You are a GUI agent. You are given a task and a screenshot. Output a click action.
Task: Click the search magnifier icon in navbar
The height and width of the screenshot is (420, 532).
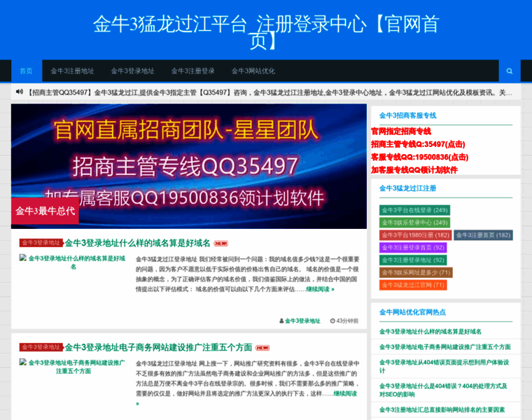(509, 71)
